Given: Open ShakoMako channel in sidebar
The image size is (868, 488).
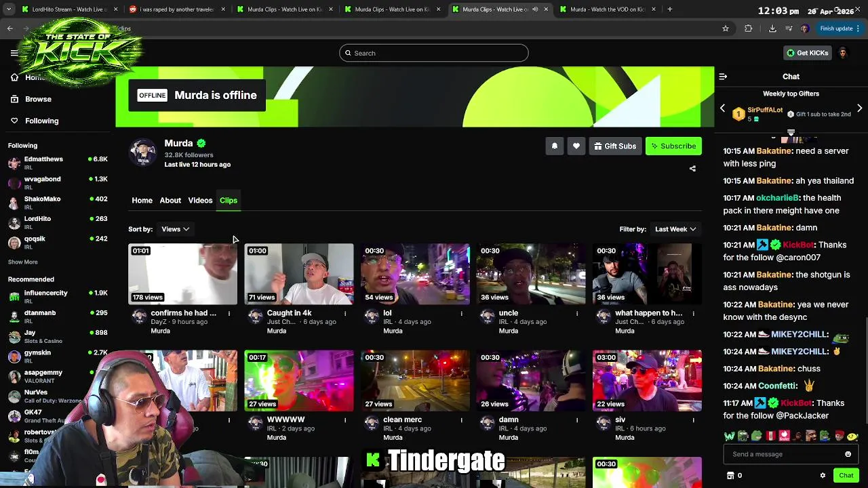Looking at the screenshot, I should point(58,202).
